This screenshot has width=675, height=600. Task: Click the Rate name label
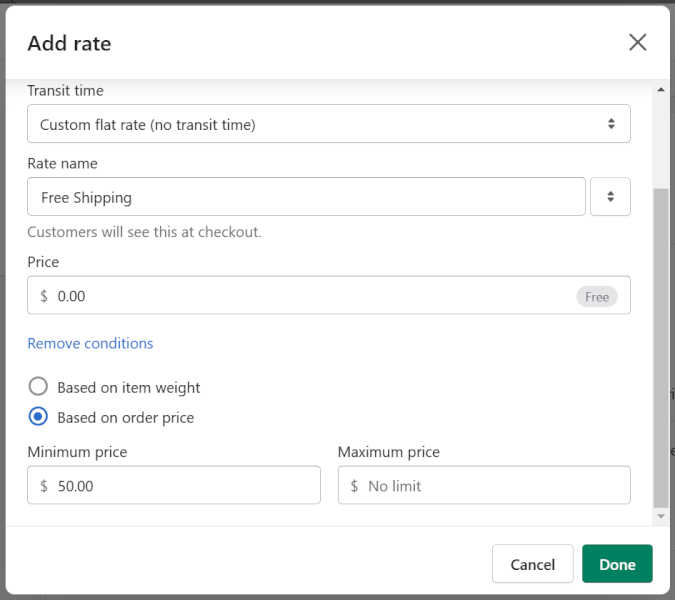click(x=62, y=164)
